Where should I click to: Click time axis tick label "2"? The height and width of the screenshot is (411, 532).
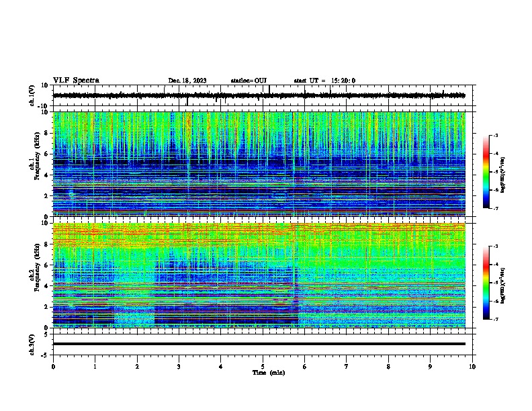(x=137, y=367)
